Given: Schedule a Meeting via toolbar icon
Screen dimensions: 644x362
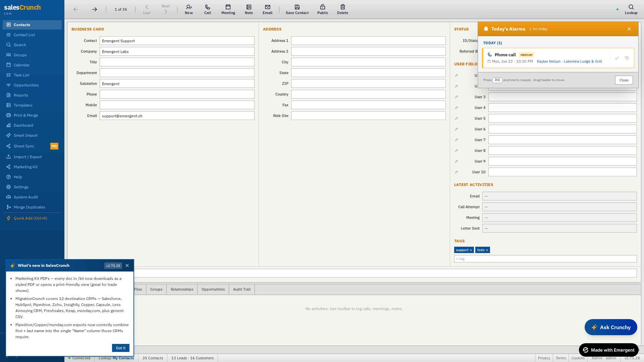Looking at the screenshot, I should [228, 9].
